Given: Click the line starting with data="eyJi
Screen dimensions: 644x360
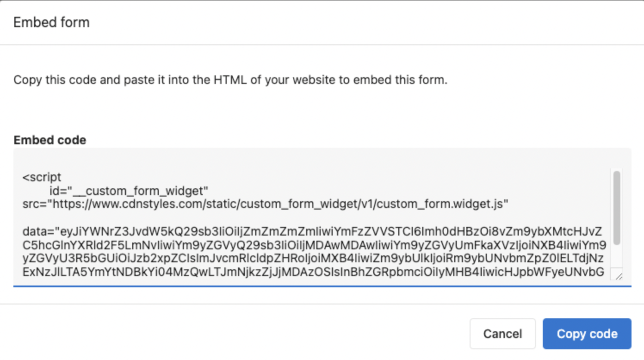Looking at the screenshot, I should point(312,231).
